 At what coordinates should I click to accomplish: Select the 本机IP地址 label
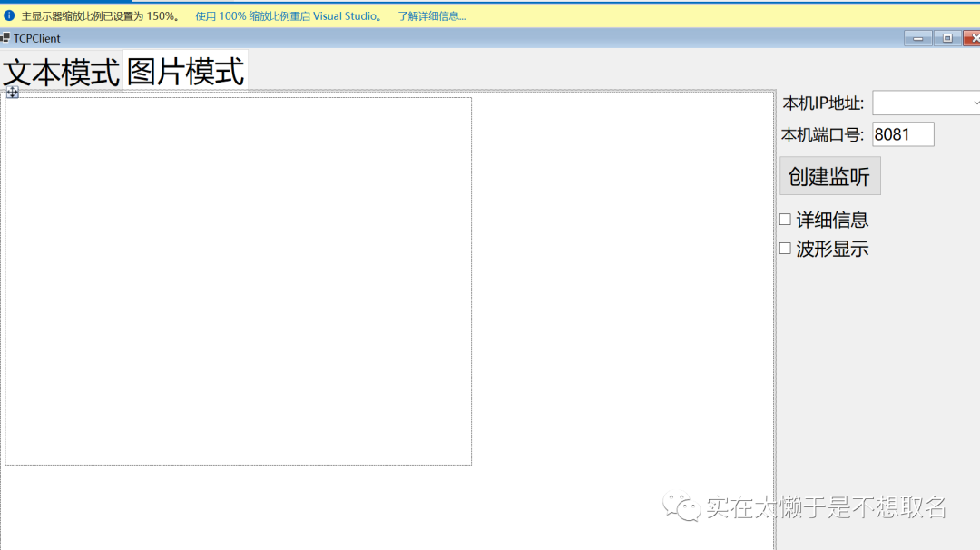tap(823, 103)
